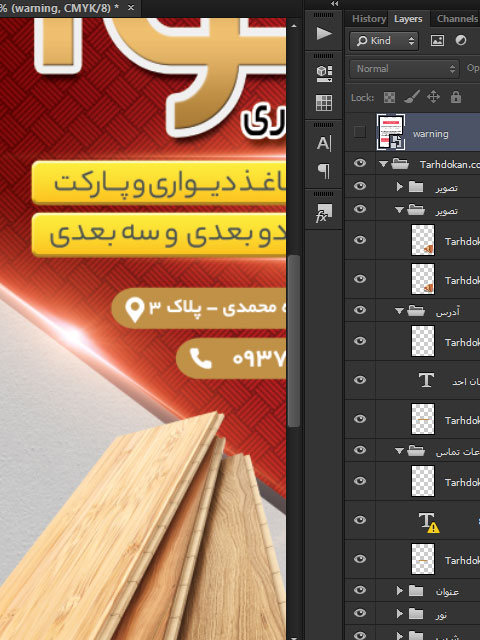Collapse the Tarhdokan.com layer group
480x640 pixels.
coord(383,164)
